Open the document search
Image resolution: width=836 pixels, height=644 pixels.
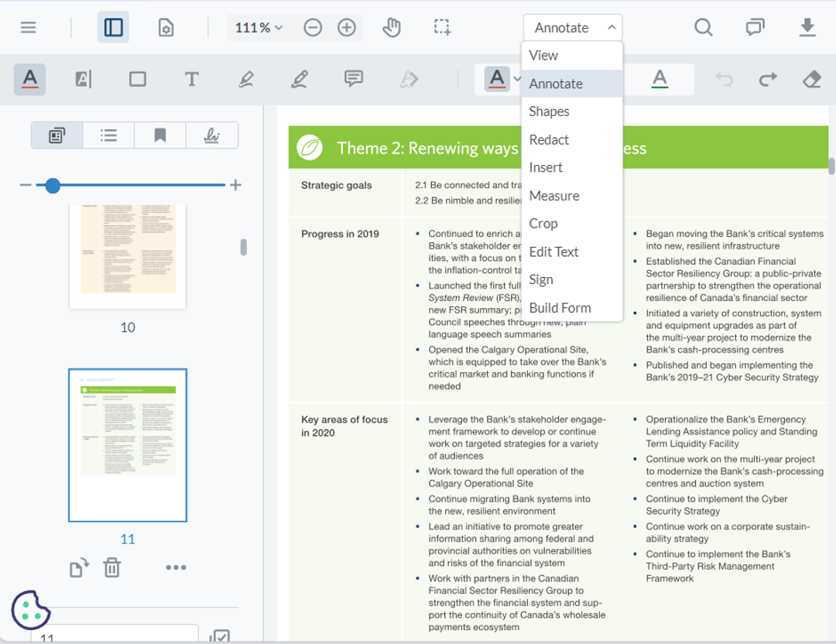click(x=704, y=27)
